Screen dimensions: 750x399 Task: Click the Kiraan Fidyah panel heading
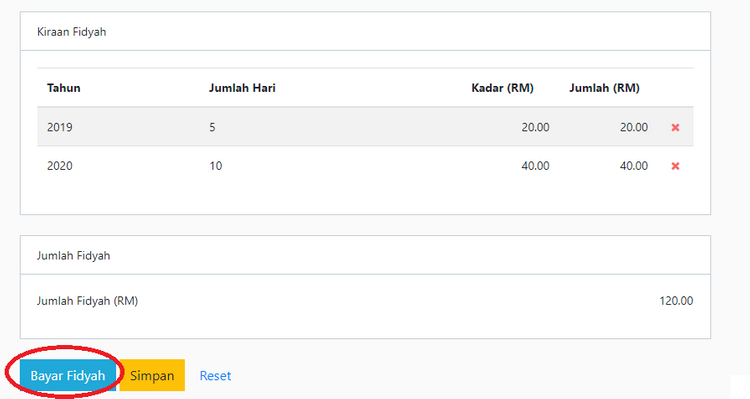(x=72, y=32)
